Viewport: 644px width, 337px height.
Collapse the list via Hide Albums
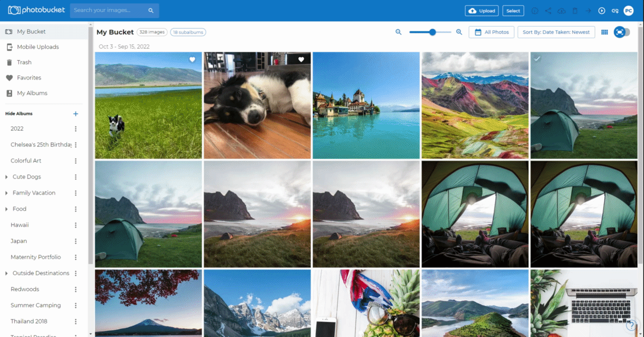click(19, 114)
